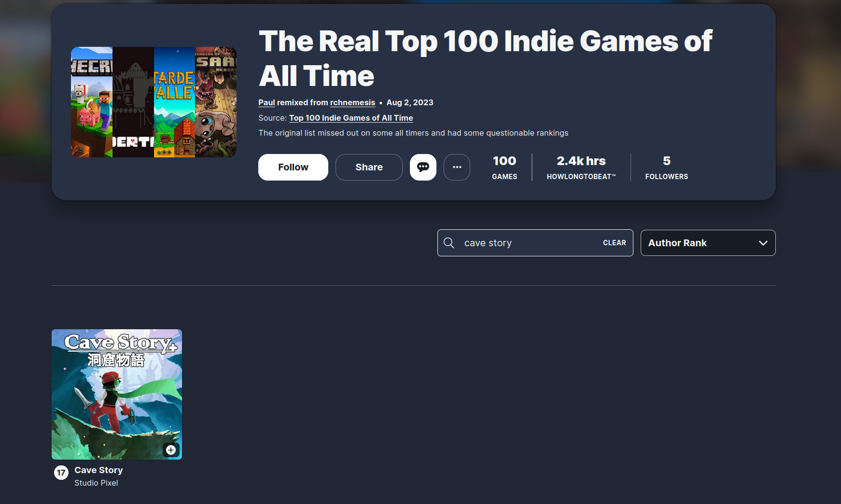Screen dimensions: 841x504
Task: Click the magnifying glass search icon
Action: click(449, 243)
